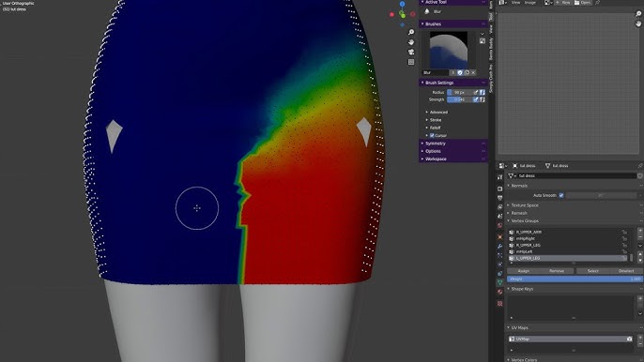Switch perspective/orthographic with the grid icon
Screen dimensions: 644x362
click(411, 62)
